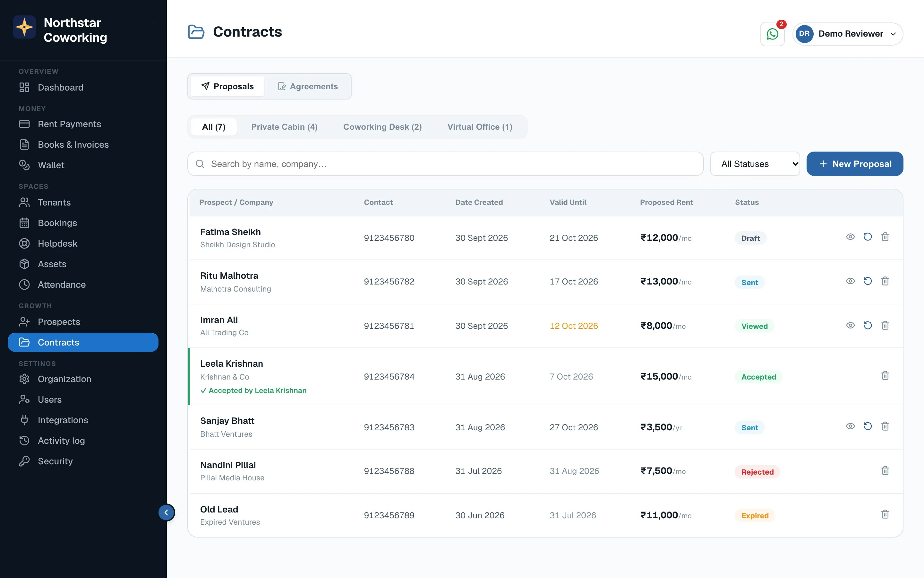Select the All (7) filter
This screenshot has width=924, height=578.
coord(214,127)
